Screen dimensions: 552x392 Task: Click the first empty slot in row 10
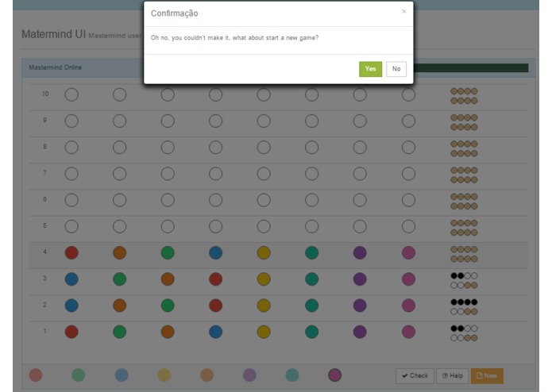click(71, 95)
